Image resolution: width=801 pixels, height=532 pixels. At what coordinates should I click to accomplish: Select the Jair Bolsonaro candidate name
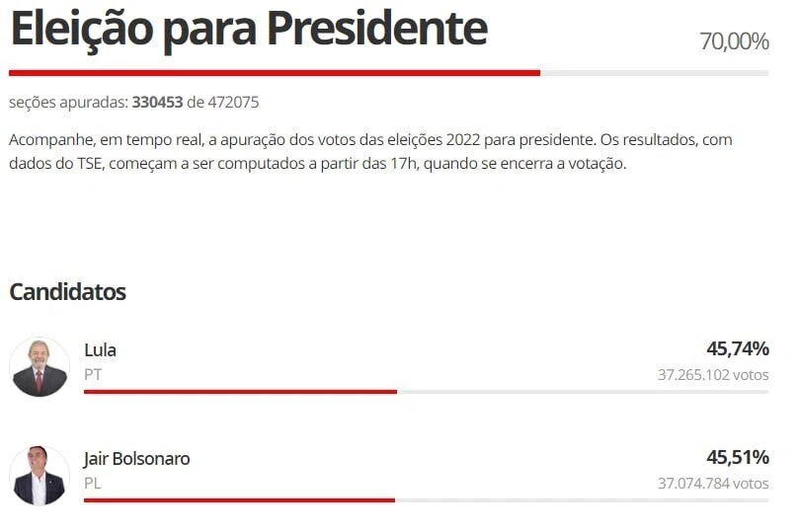[137, 459]
